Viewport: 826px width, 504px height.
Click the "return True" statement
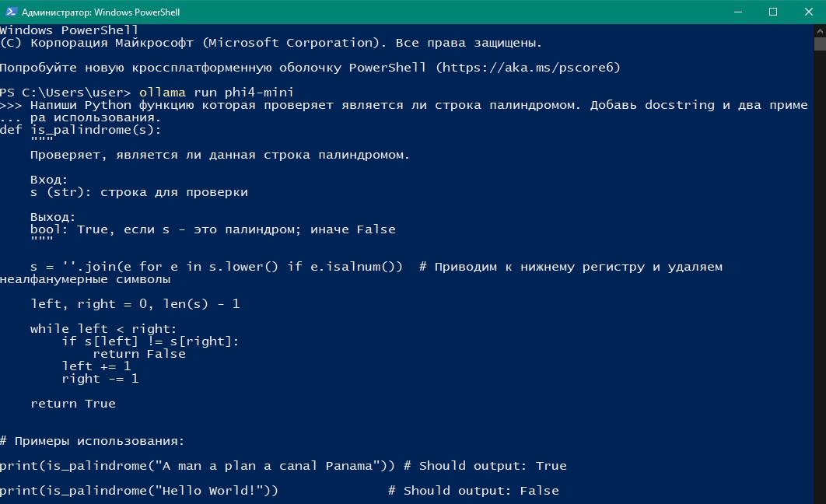click(x=73, y=404)
